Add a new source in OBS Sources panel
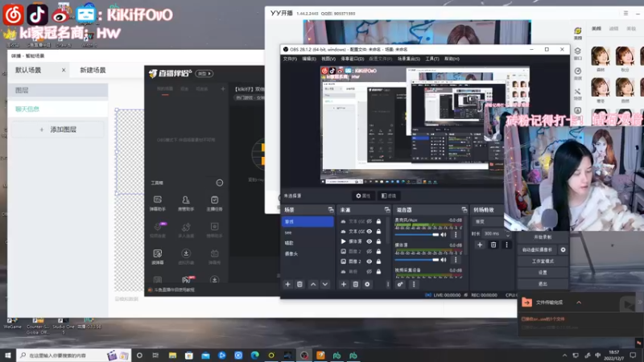The width and height of the screenshot is (644, 362). coord(344,284)
